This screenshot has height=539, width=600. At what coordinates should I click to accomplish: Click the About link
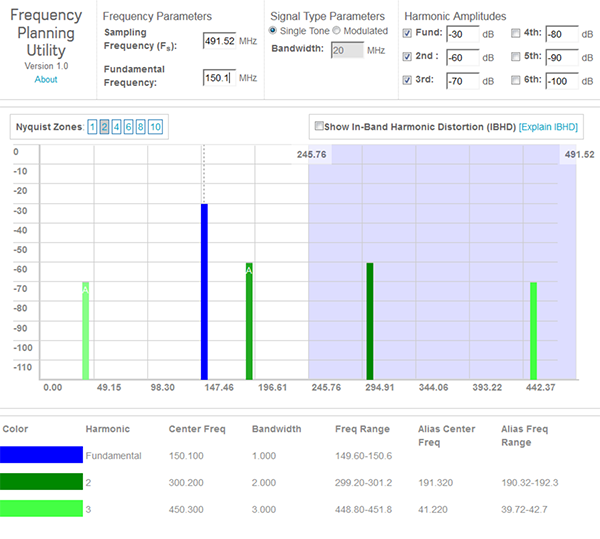coord(46,79)
